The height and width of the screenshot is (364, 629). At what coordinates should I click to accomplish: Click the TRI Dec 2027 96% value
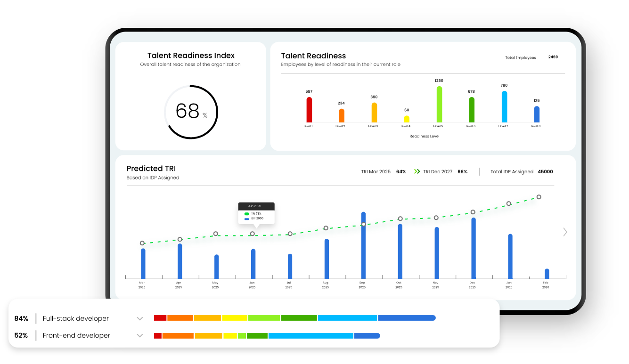463,172
